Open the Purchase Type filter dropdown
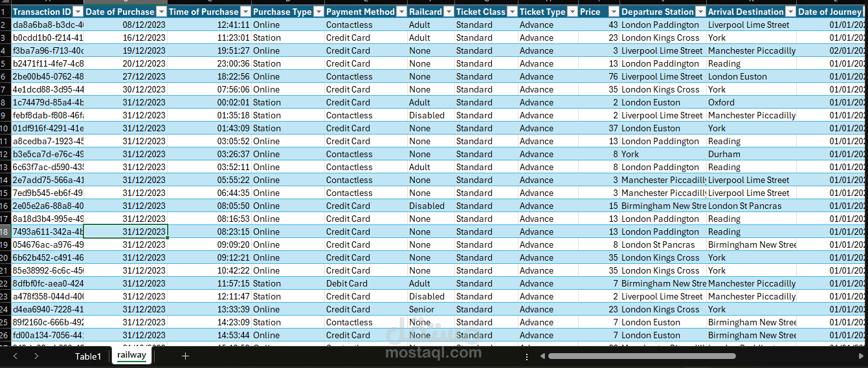This screenshot has height=368, width=868. (x=318, y=12)
